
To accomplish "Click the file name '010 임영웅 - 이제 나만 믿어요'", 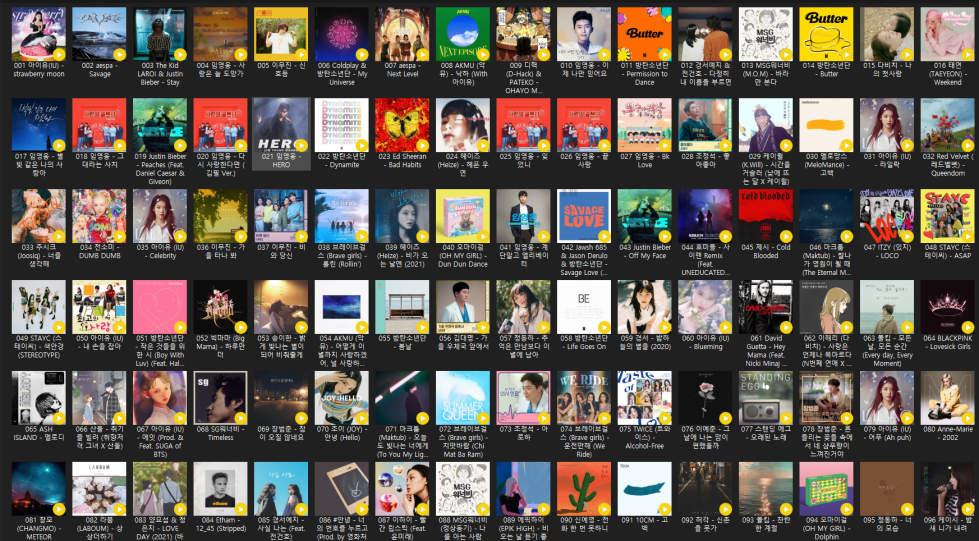I will coord(584,69).
